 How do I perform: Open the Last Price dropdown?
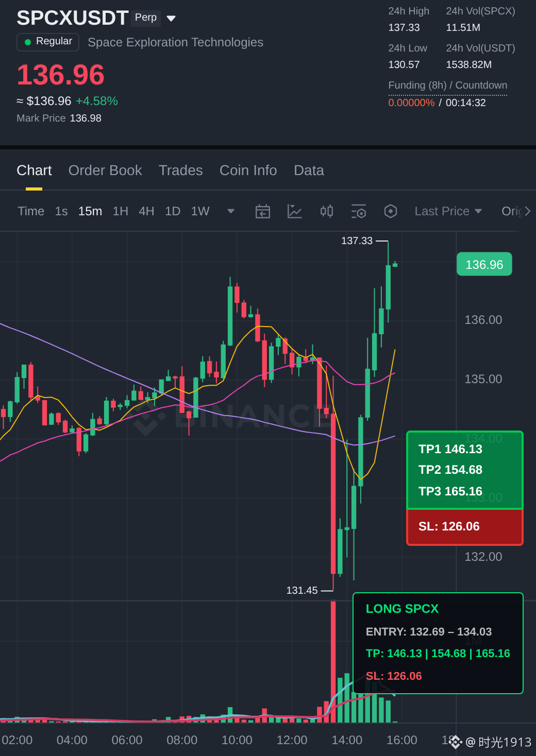[448, 211]
